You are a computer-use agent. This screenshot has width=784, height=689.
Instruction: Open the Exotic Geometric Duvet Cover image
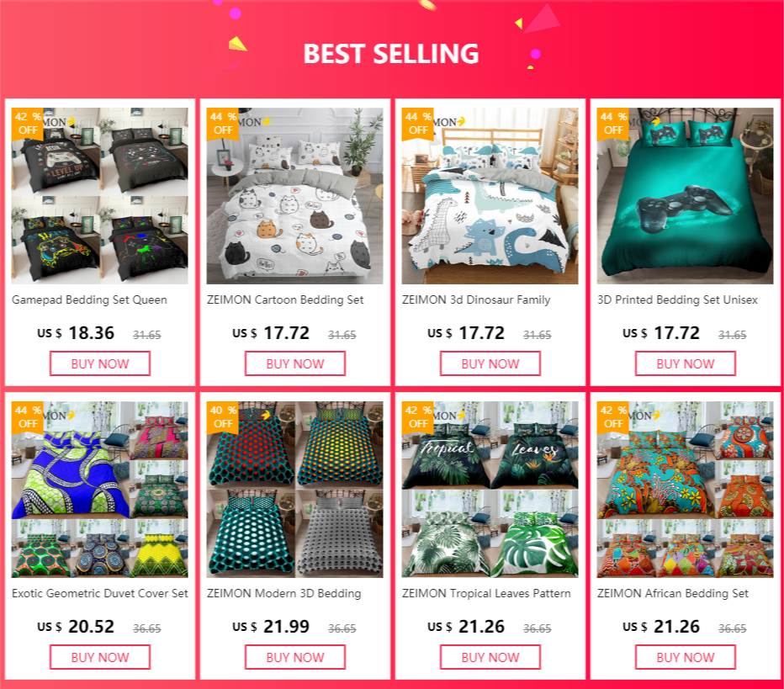[x=100, y=490]
